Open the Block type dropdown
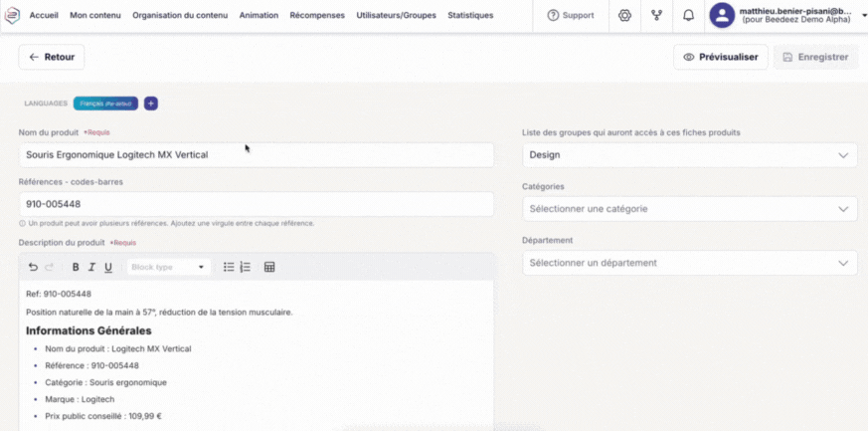868x431 pixels. tap(168, 267)
